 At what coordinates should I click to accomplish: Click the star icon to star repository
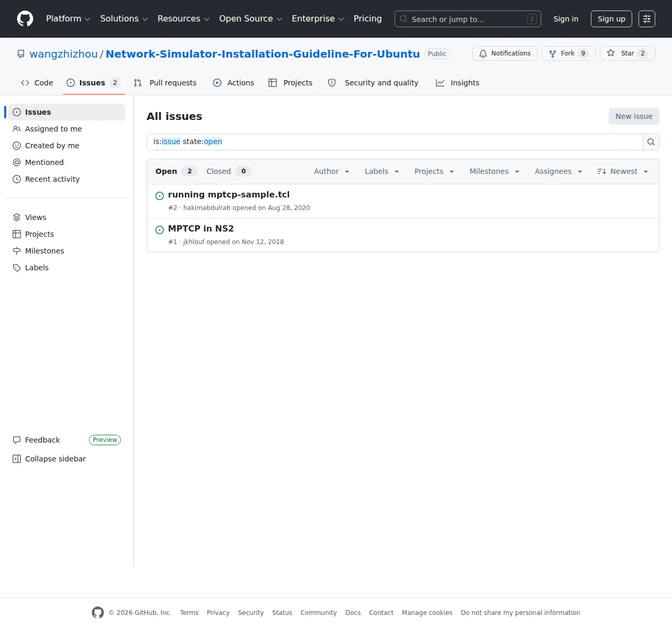click(x=611, y=53)
